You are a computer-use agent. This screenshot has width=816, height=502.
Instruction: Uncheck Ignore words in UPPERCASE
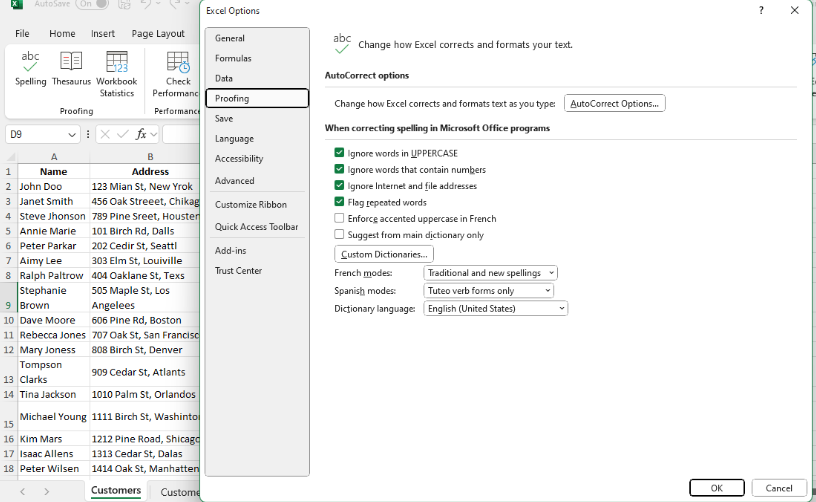click(x=339, y=153)
